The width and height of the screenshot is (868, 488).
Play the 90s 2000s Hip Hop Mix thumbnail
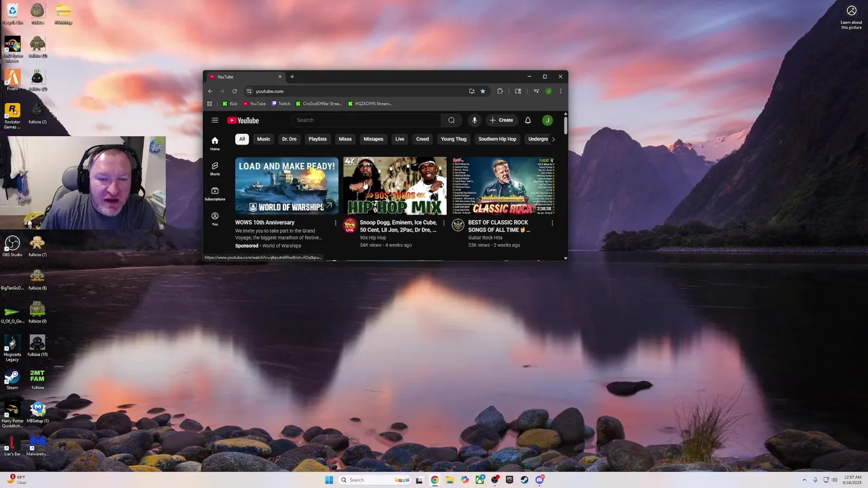[x=395, y=186]
